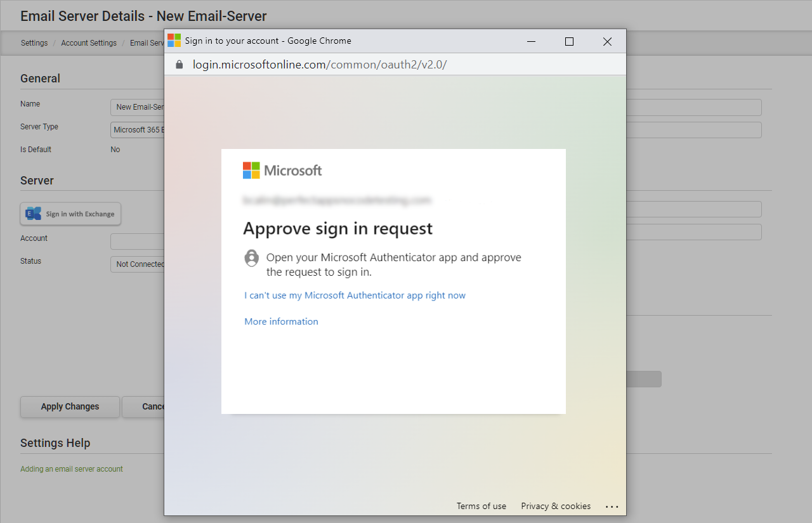
Task: Open Terms of use link
Action: coord(481,506)
